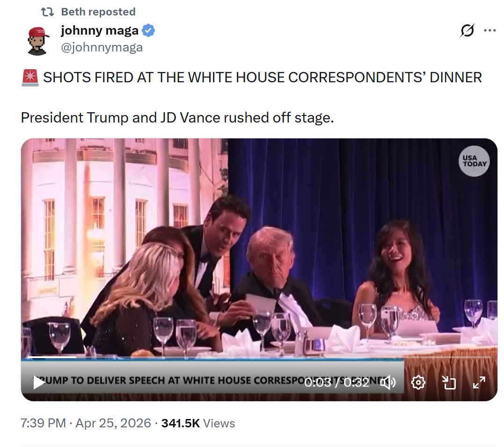This screenshot has height=447, width=504.
Task: Click the 0:03 / 0:32 time display
Action: tap(337, 382)
